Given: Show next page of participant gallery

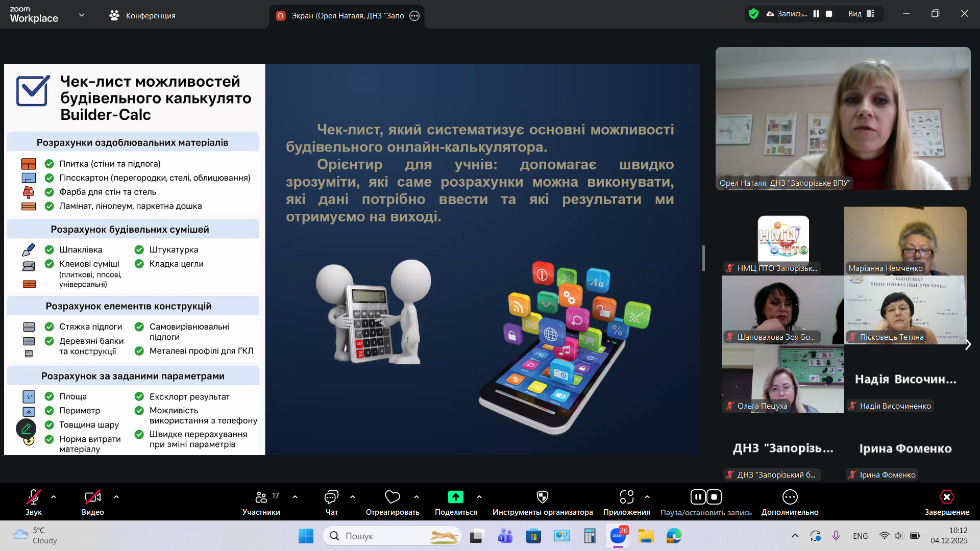Looking at the screenshot, I should [x=968, y=345].
